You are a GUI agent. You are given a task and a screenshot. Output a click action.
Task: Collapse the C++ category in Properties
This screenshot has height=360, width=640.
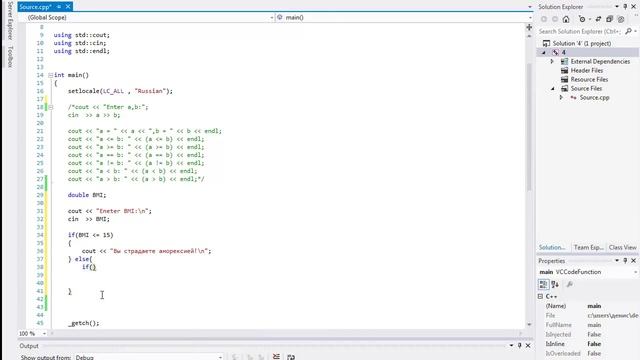point(540,296)
